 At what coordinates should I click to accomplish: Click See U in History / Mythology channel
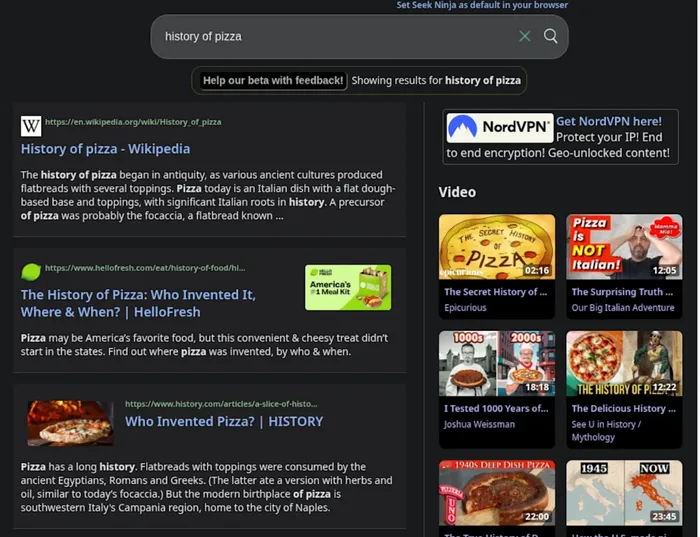click(606, 431)
